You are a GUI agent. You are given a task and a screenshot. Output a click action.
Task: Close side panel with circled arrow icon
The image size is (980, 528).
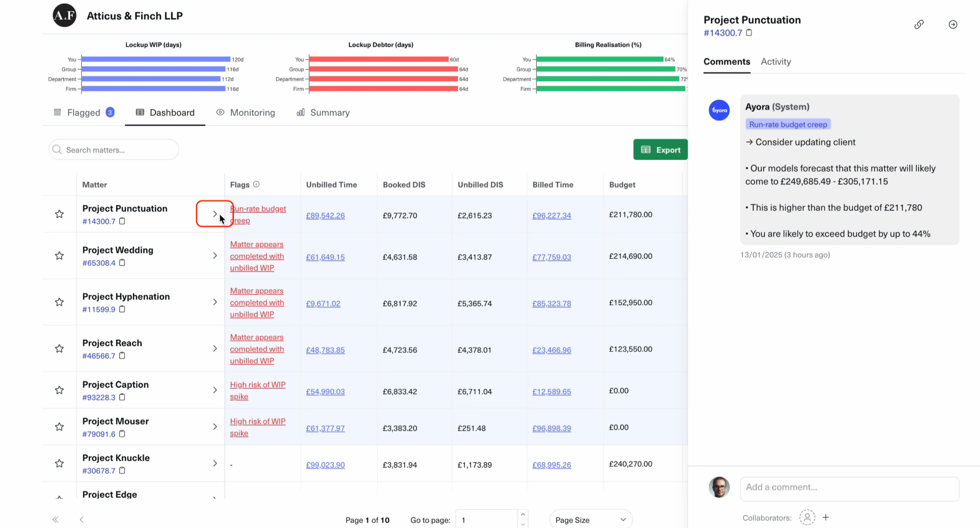(953, 25)
